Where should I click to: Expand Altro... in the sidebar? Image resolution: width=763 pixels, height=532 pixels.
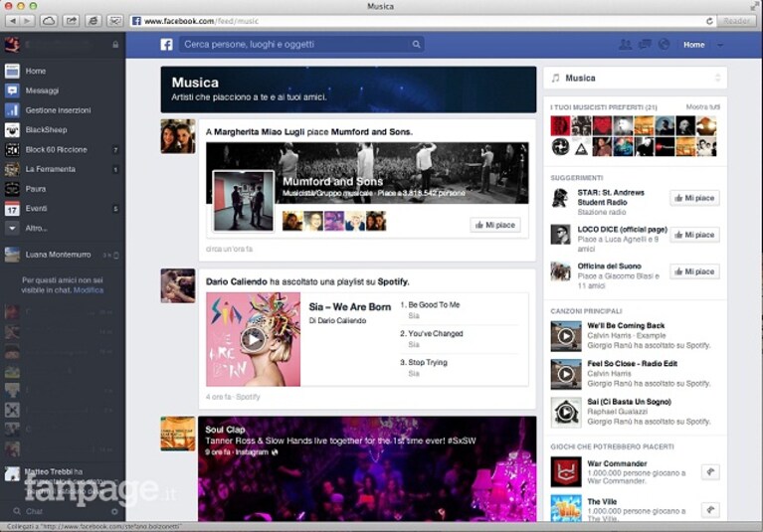[x=63, y=228]
